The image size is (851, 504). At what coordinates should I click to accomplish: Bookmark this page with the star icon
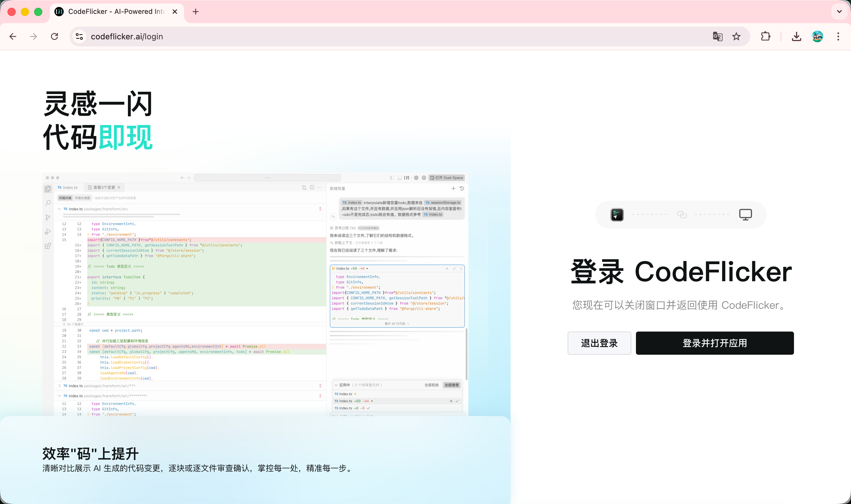736,36
